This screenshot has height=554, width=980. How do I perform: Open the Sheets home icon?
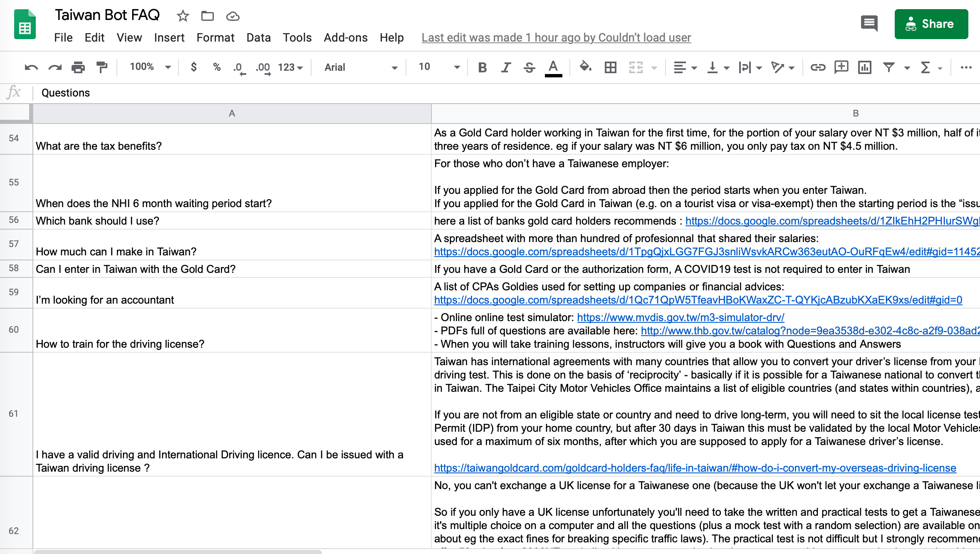coord(25,24)
